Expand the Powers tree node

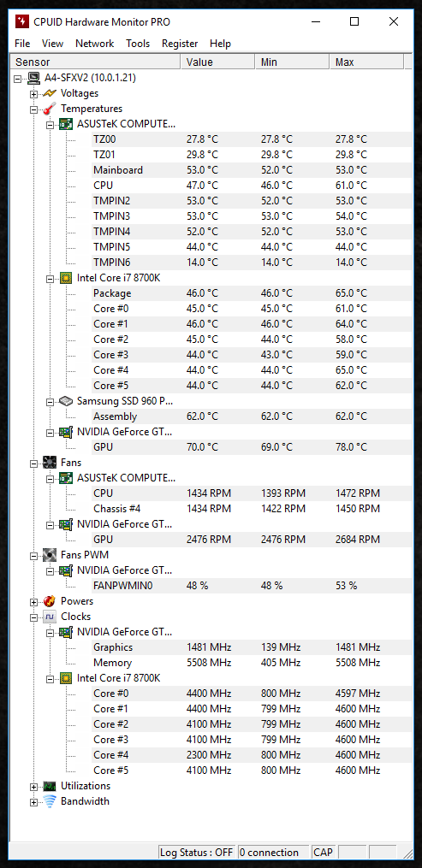pos(34,601)
